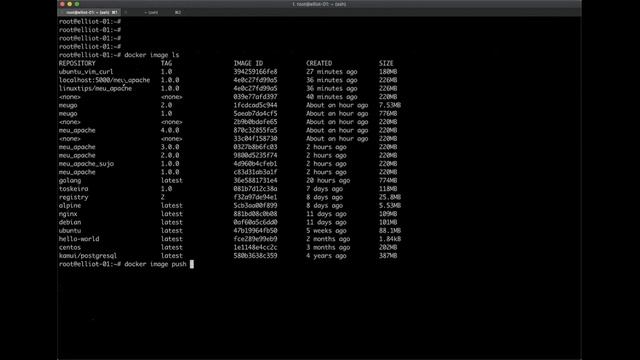This screenshot has width=640, height=360.
Task: Click registry repository name
Action: tap(73, 197)
